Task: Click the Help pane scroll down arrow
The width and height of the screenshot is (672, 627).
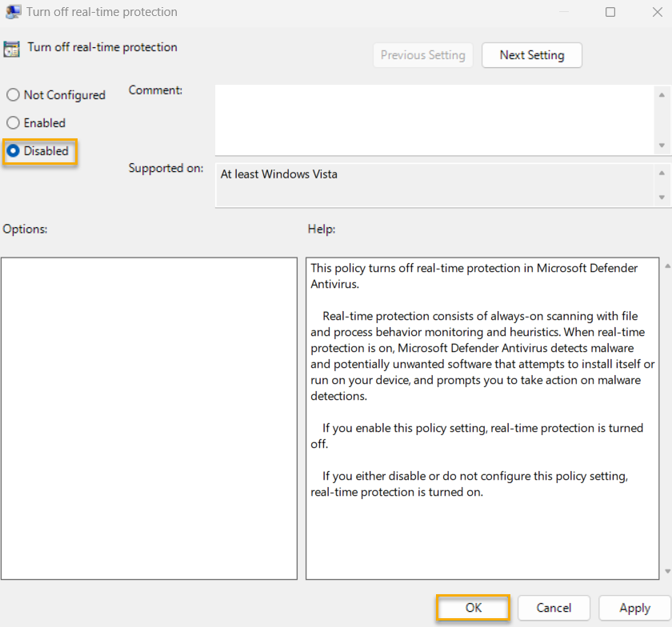Action: click(666, 572)
